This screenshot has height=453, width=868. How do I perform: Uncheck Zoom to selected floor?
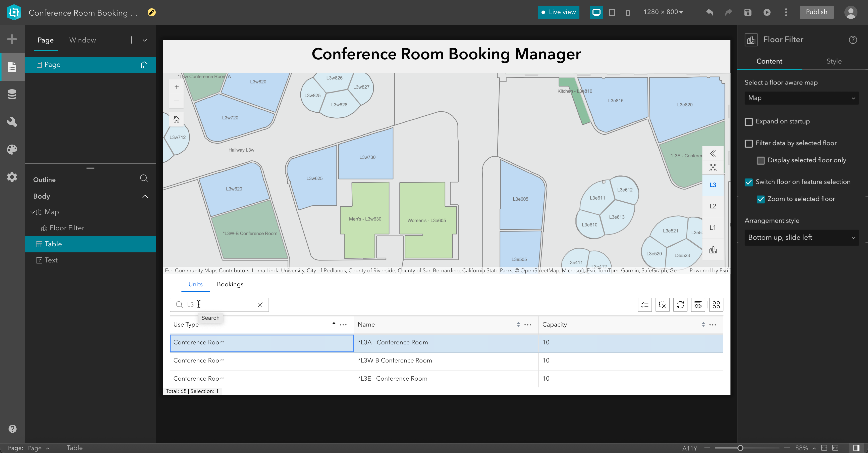coord(761,199)
